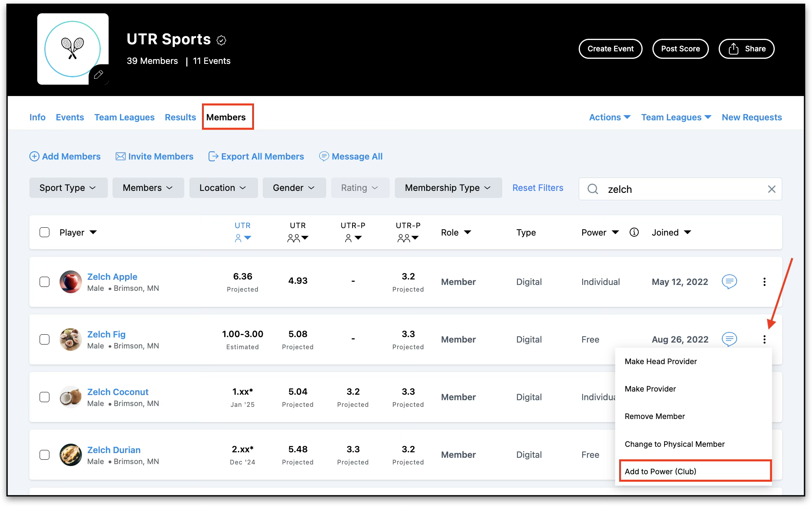Choose Add to Power (Club)
Screen dimensions: 812x506
click(x=693, y=472)
